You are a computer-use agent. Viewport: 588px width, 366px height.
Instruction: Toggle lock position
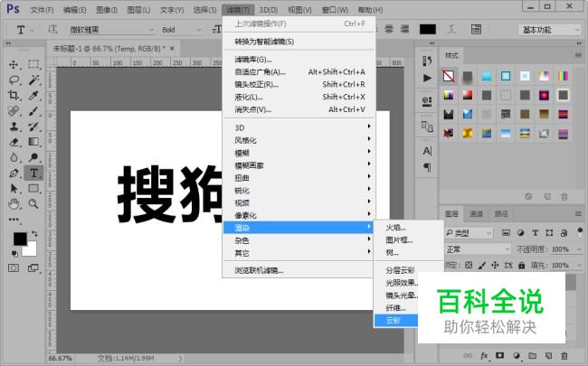(495, 265)
